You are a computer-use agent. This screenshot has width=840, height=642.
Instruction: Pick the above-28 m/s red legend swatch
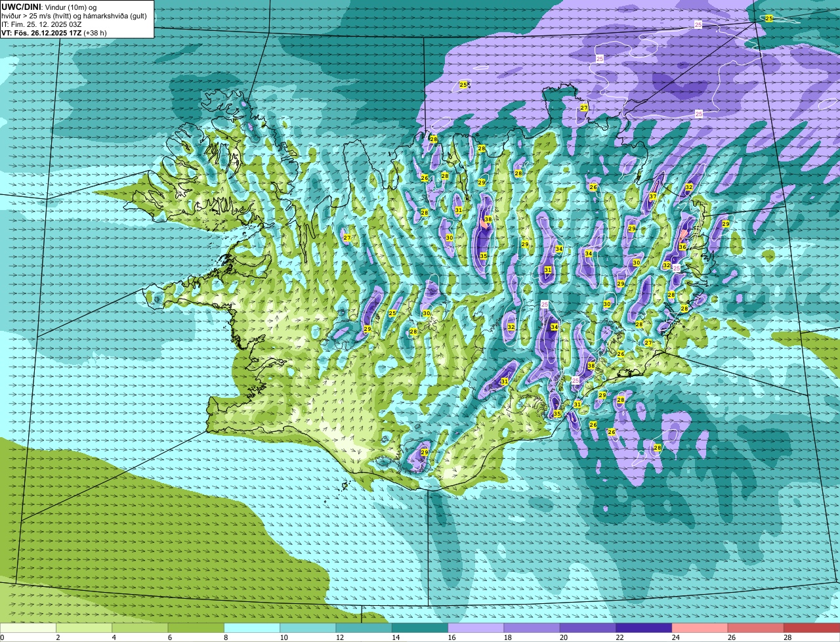click(812, 628)
